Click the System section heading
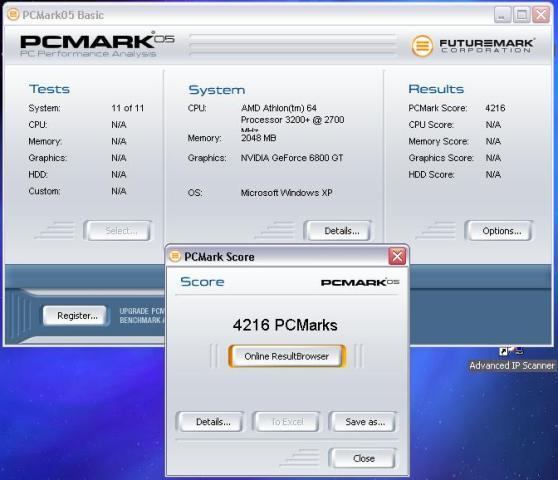The width and height of the screenshot is (558, 480). [217, 90]
